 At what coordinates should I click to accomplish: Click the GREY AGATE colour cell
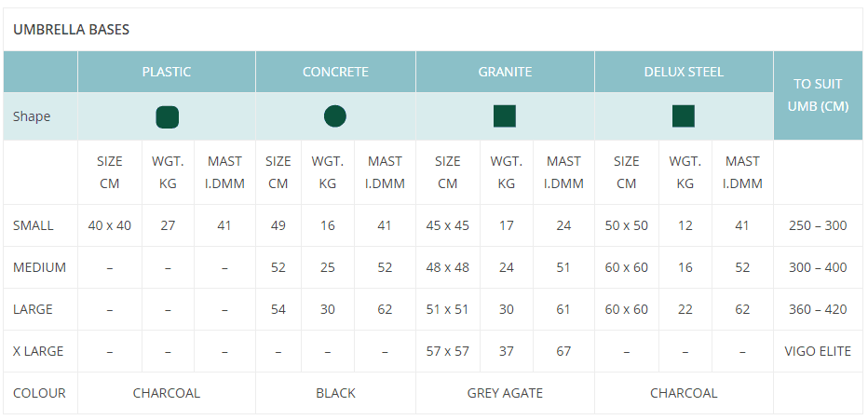[505, 393]
